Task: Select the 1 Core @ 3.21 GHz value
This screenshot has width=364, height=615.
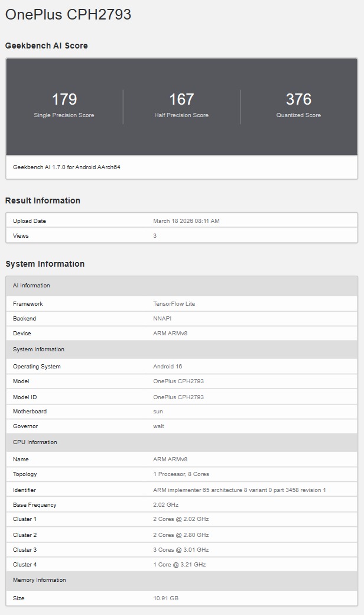Action: point(180,564)
